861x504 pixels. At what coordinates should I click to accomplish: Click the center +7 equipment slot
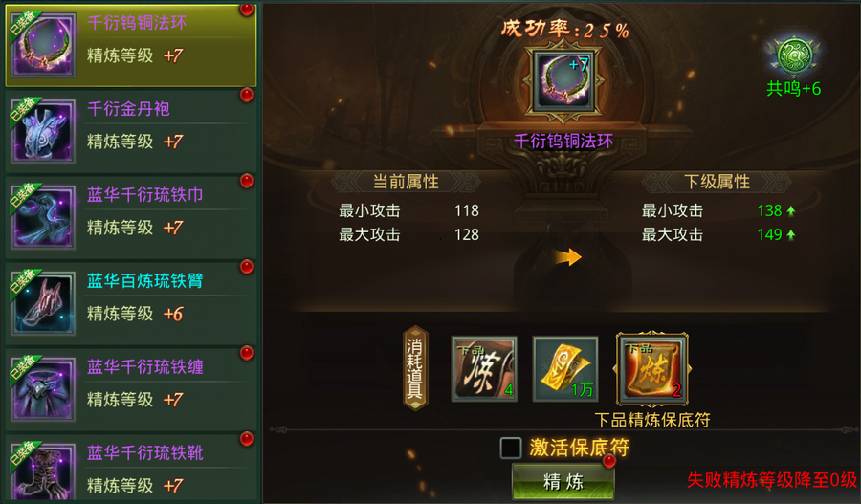click(x=563, y=82)
